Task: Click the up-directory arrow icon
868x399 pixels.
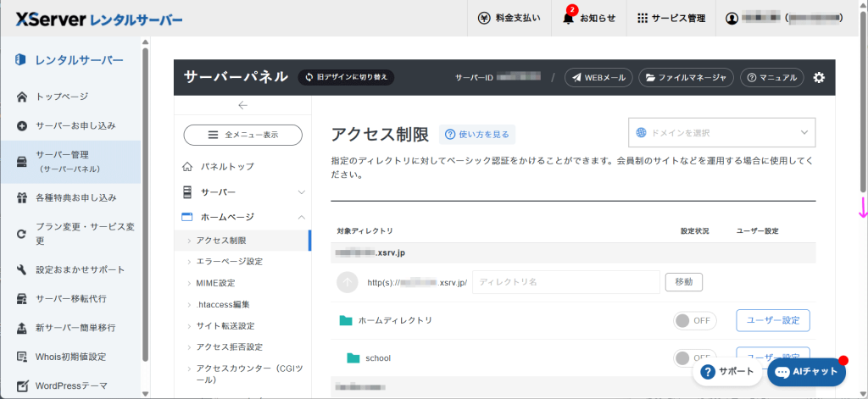Action: 348,282
